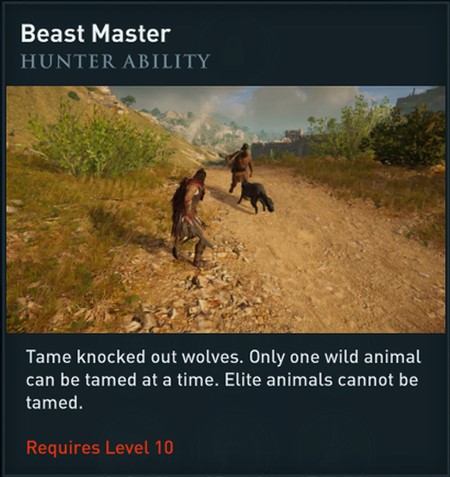Click the cliff top at the preview's upper-right
The height and width of the screenshot is (477, 450).
point(421,98)
